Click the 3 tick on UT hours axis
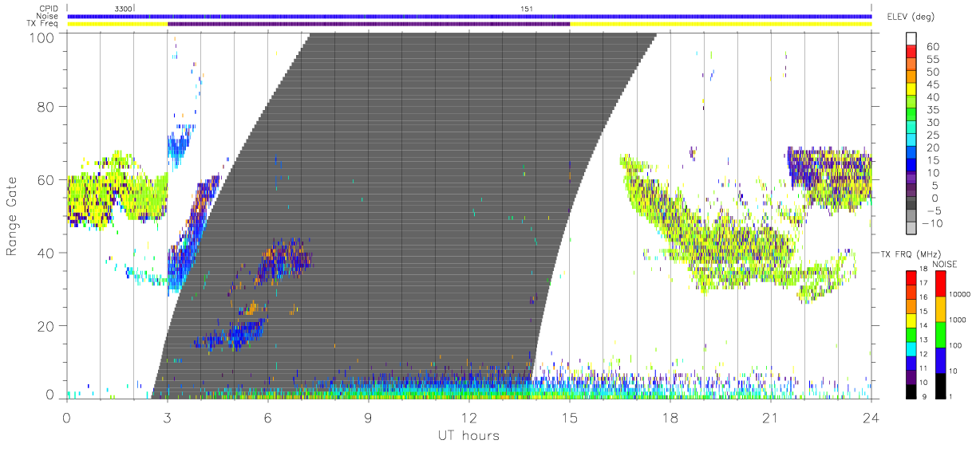The image size is (980, 452). coord(168,418)
